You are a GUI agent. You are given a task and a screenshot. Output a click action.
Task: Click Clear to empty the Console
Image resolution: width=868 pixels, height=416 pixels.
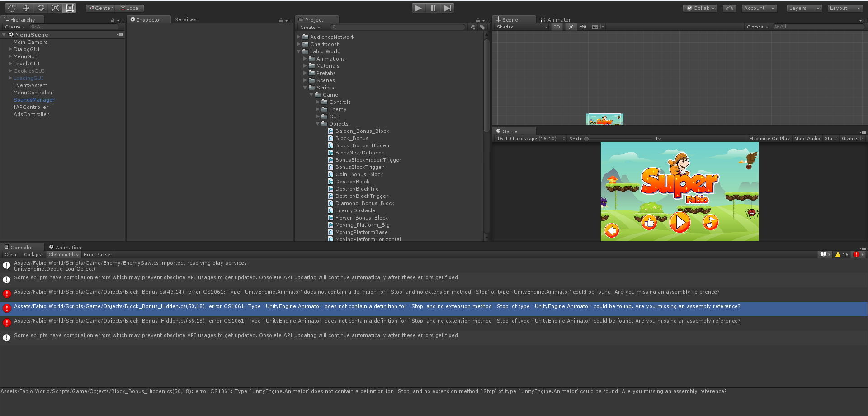pyautogui.click(x=10, y=254)
